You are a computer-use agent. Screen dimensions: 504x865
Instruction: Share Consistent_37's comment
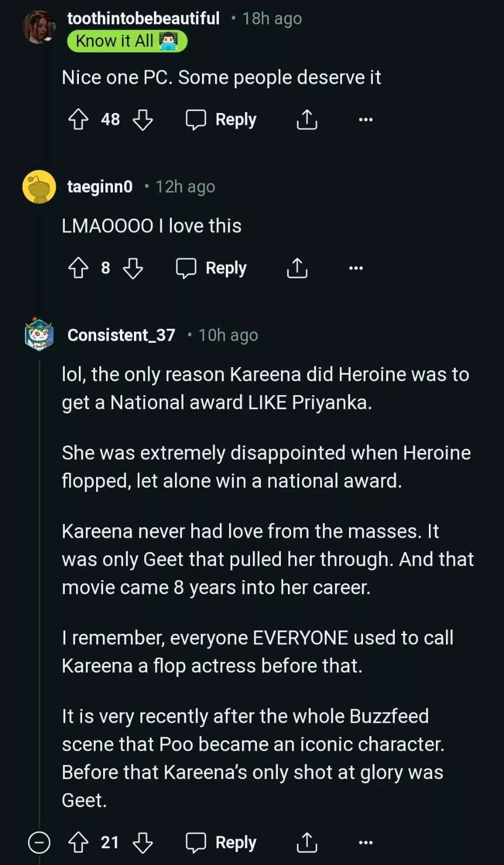[x=307, y=842]
